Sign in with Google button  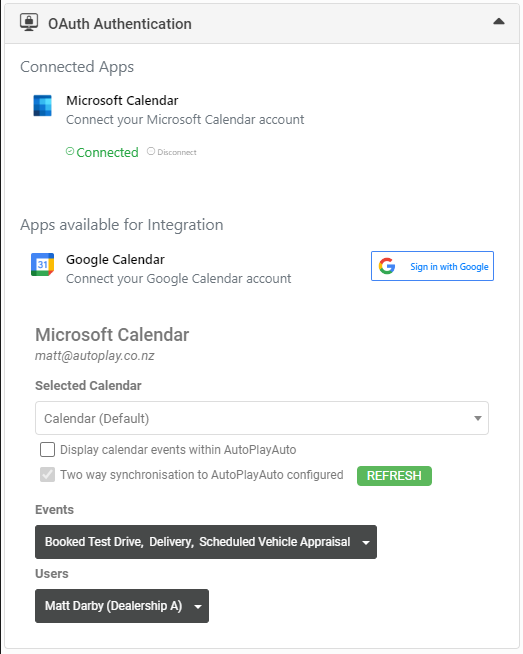coord(432,266)
